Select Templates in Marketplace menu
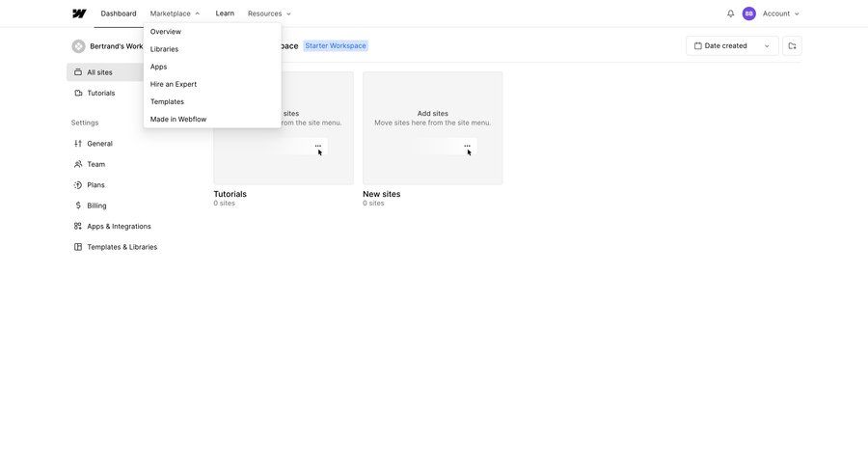 tap(167, 101)
